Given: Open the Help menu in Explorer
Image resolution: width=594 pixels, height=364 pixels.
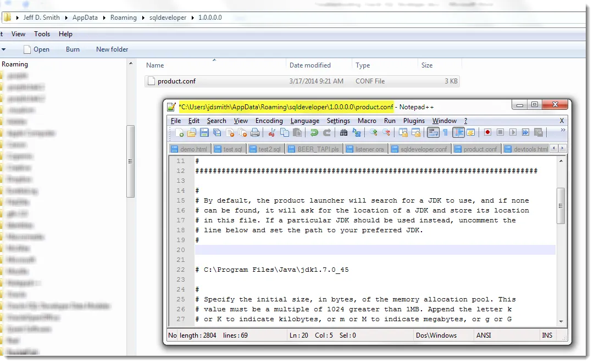Looking at the screenshot, I should coord(65,34).
